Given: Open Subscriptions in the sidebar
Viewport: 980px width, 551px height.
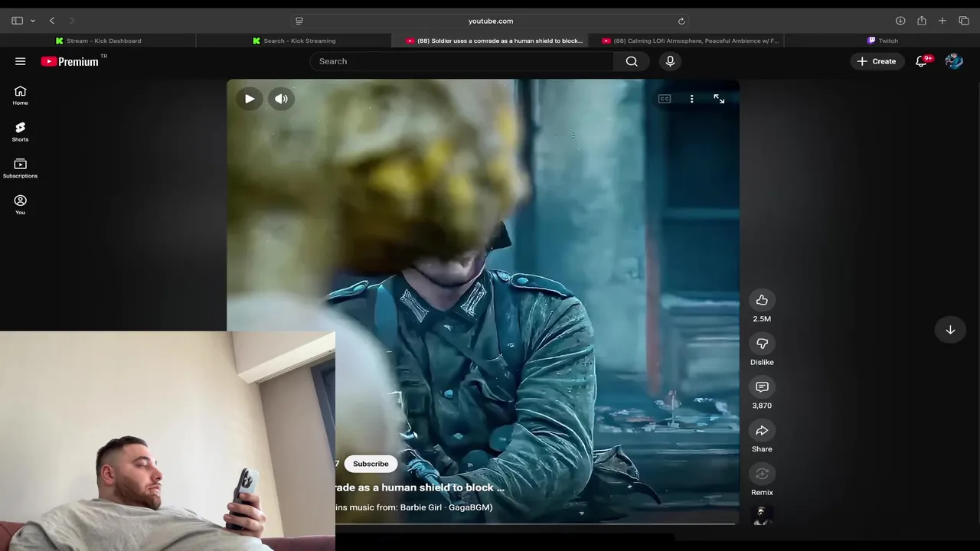Looking at the screenshot, I should (20, 168).
